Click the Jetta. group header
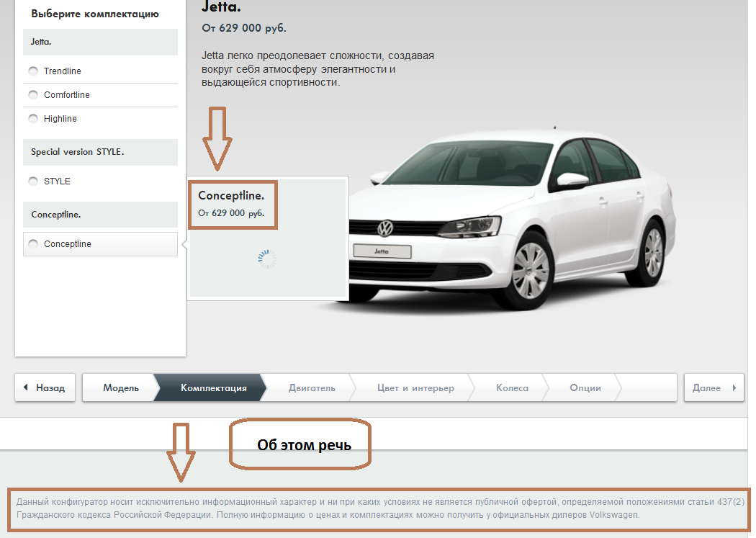The image size is (756, 538). (100, 42)
